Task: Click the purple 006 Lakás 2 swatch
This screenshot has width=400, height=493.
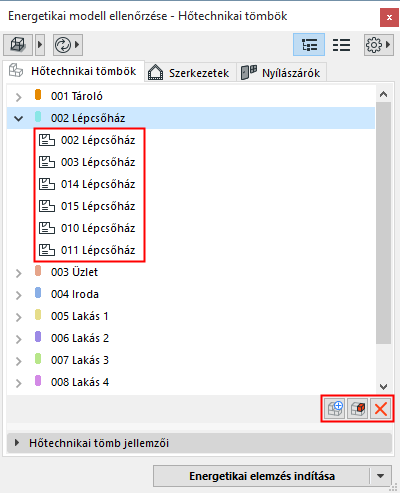Action: [x=38, y=337]
